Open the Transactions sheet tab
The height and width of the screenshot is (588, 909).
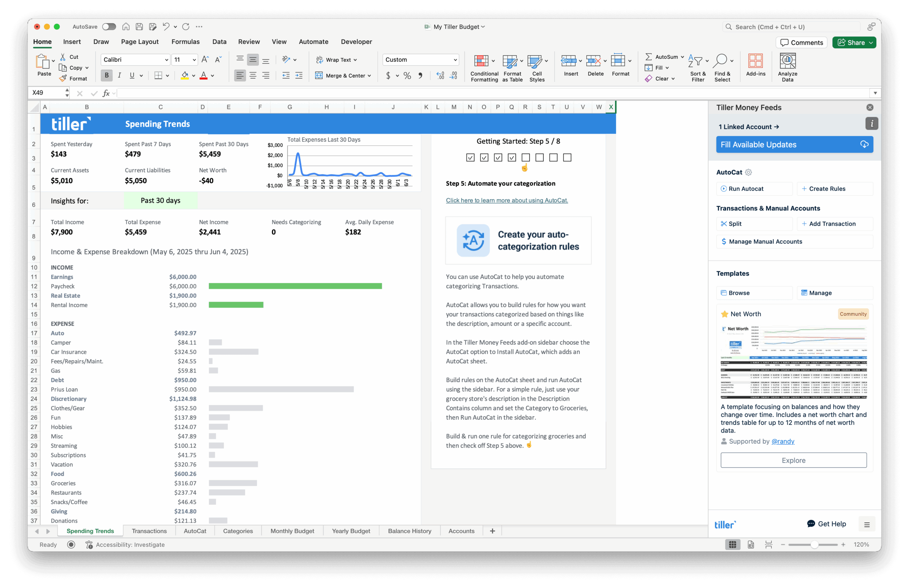click(149, 531)
